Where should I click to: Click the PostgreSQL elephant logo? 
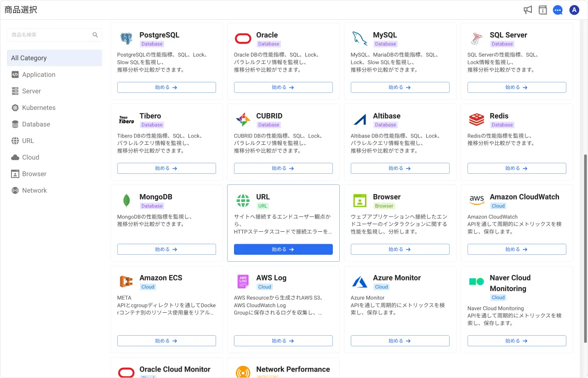click(126, 39)
